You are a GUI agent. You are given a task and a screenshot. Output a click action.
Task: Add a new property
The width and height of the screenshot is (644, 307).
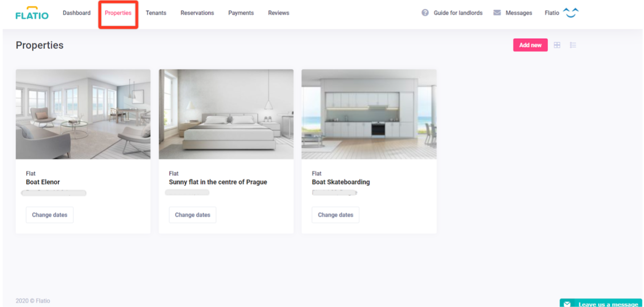[x=530, y=45]
